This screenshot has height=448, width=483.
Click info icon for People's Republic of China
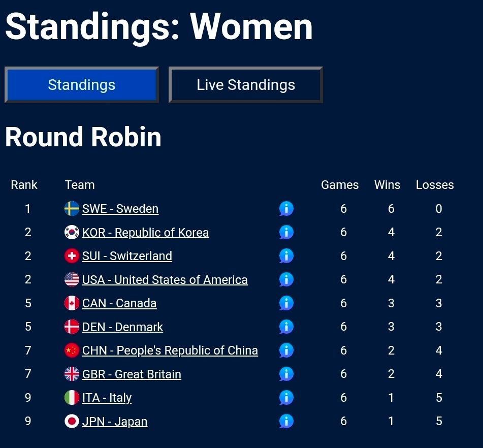pos(286,350)
